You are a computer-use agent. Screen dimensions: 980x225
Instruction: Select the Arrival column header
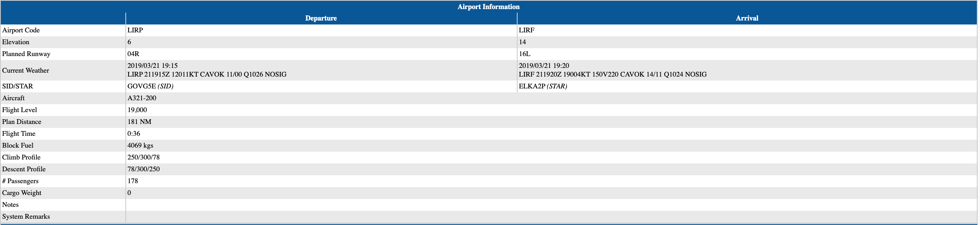tap(747, 18)
